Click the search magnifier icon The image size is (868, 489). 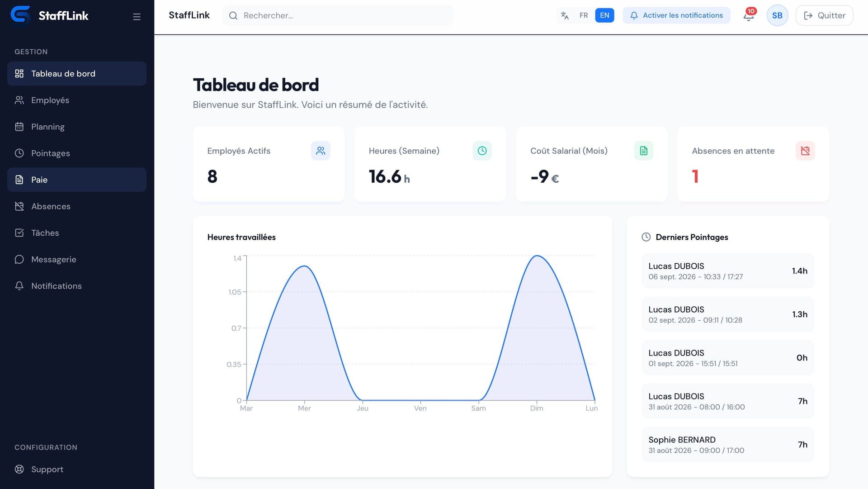click(x=233, y=15)
